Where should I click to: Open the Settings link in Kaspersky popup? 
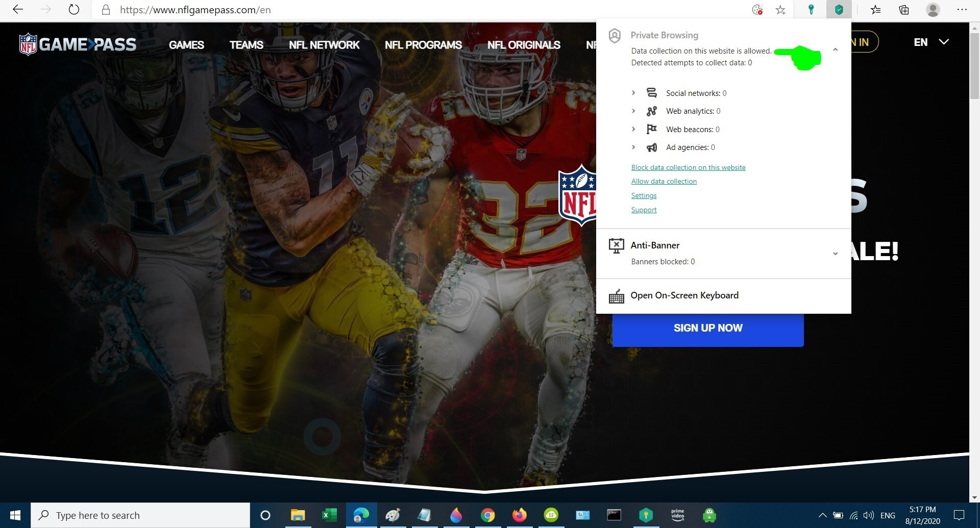[644, 195]
